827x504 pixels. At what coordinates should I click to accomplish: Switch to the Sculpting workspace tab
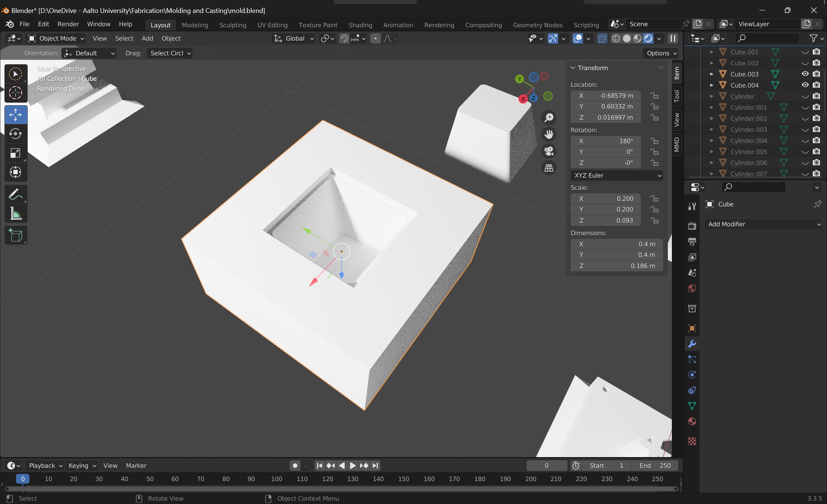[x=232, y=25]
